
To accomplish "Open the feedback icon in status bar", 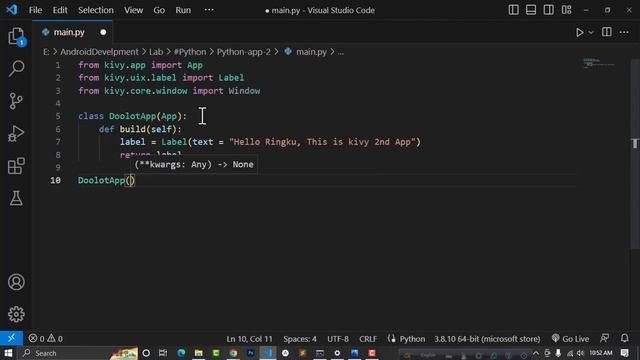I will [x=604, y=338].
